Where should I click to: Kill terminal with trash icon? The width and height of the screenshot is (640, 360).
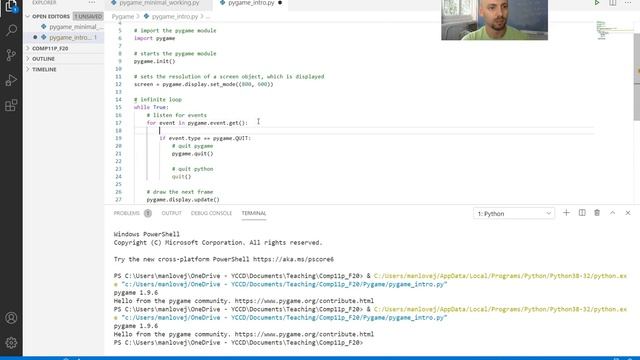tap(597, 213)
